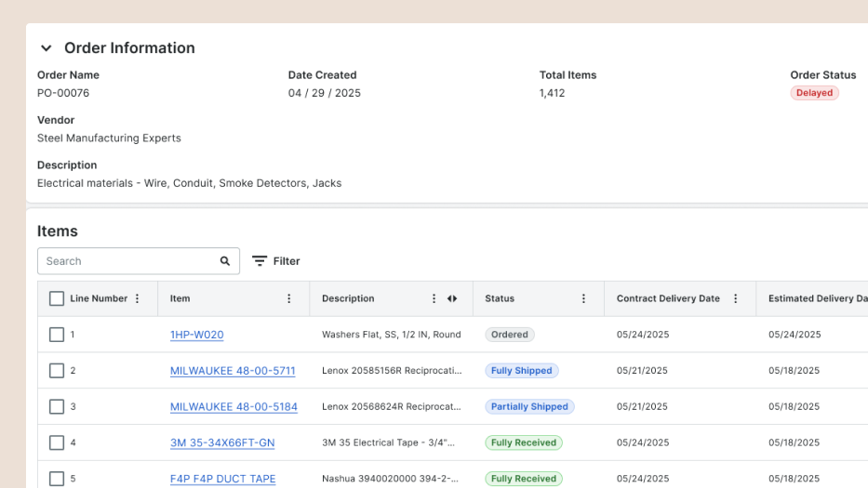
Task: Open Item column options menu
Action: (289, 298)
